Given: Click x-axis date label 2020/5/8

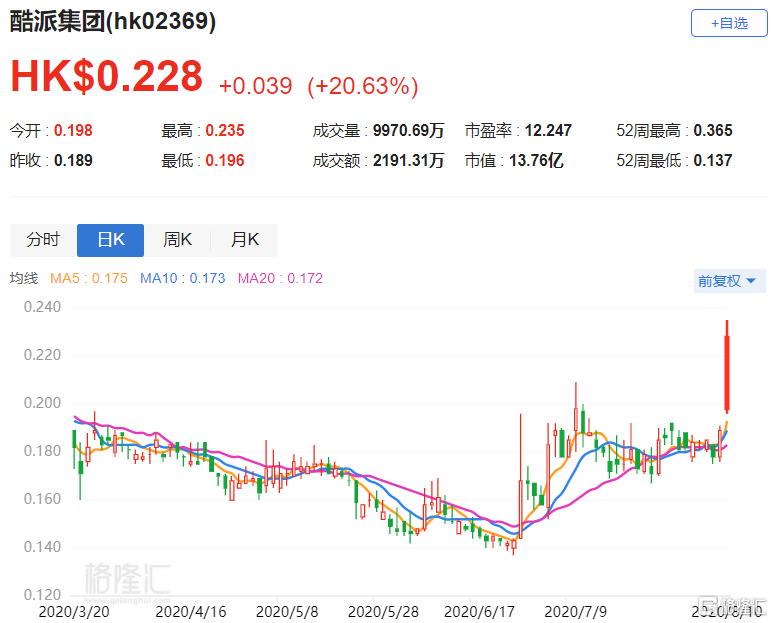Looking at the screenshot, I should (287, 612).
